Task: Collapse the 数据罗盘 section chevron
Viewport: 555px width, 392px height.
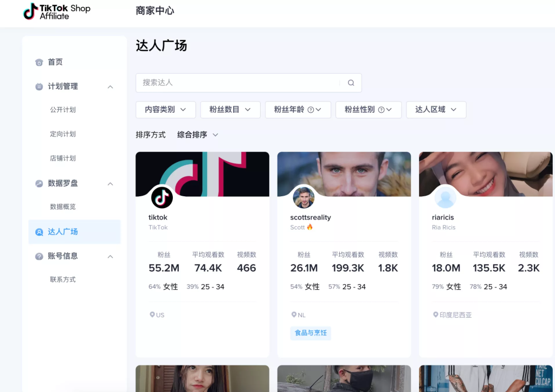Action: (111, 184)
